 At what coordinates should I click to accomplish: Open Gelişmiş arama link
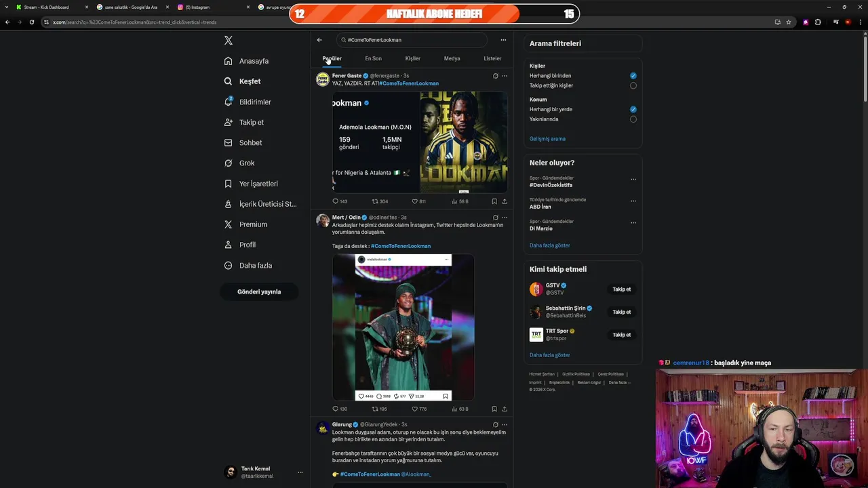point(547,139)
